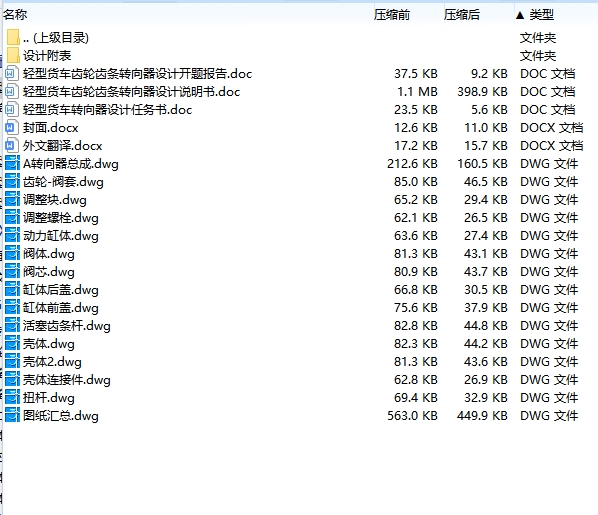Select the 调整螺栓.dwg file name

pyautogui.click(x=61, y=217)
